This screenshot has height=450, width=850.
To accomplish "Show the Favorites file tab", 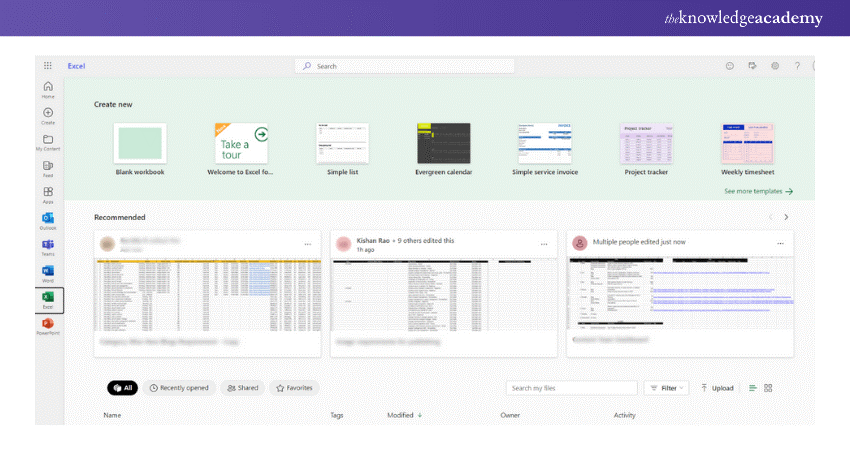I will click(294, 388).
